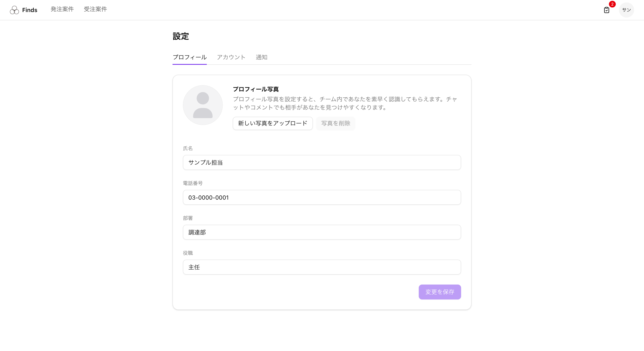Click the notification badge showing 2
Image resolution: width=644 pixels, height=351 pixels.
pyautogui.click(x=612, y=4)
